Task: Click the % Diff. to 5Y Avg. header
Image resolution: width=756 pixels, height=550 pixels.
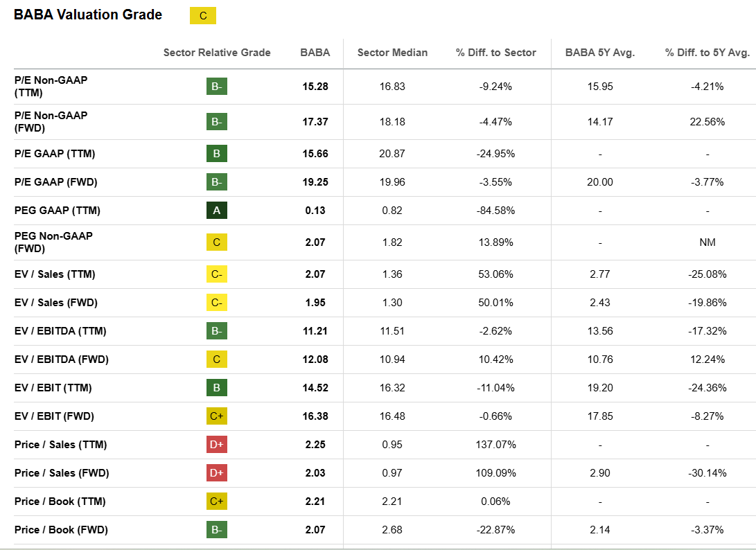Action: pos(707,53)
